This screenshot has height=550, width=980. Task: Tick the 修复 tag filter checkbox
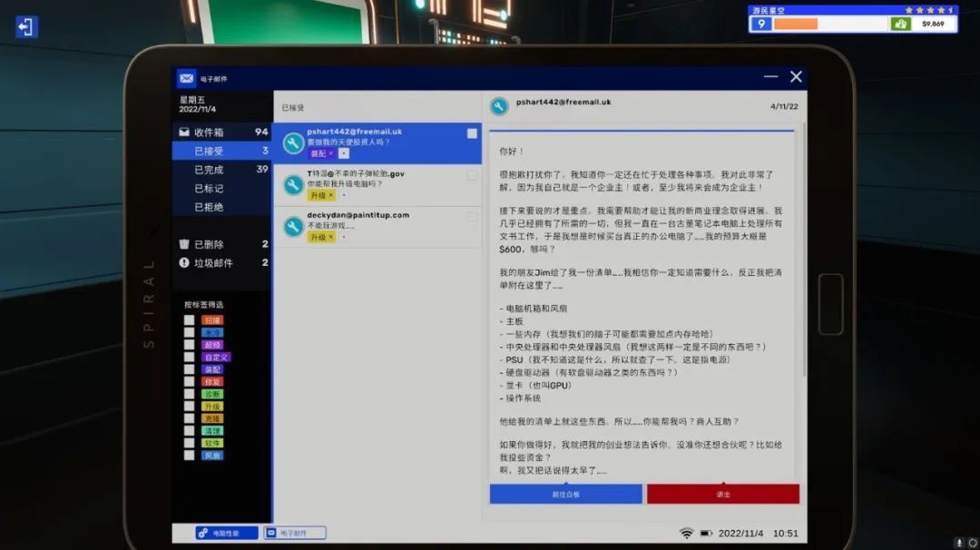coord(189,381)
